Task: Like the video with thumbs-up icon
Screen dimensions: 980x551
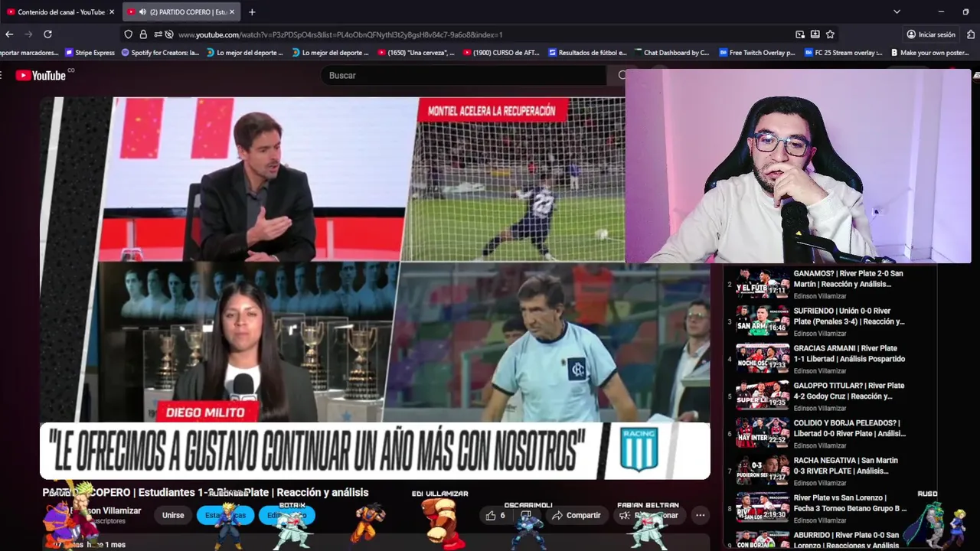Action: [x=495, y=515]
